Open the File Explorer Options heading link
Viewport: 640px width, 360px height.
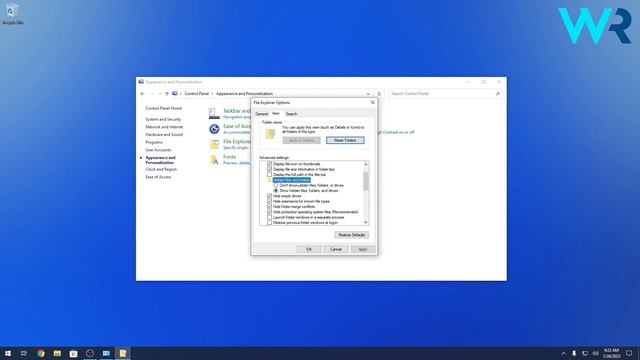237,142
